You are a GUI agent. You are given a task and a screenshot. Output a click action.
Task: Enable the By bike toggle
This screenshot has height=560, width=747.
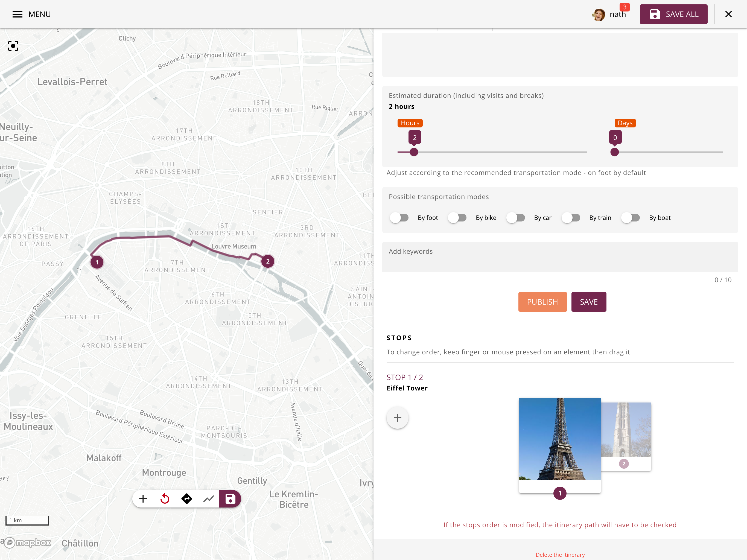457,218
